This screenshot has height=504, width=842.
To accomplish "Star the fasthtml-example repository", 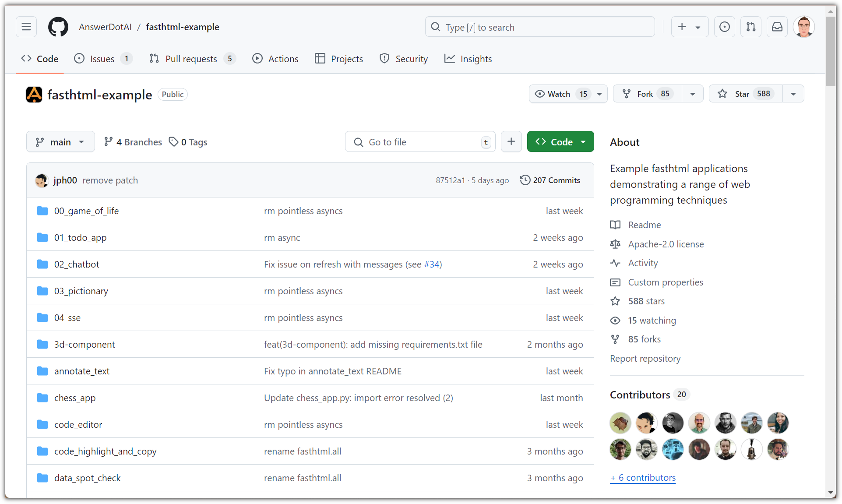I will click(745, 94).
